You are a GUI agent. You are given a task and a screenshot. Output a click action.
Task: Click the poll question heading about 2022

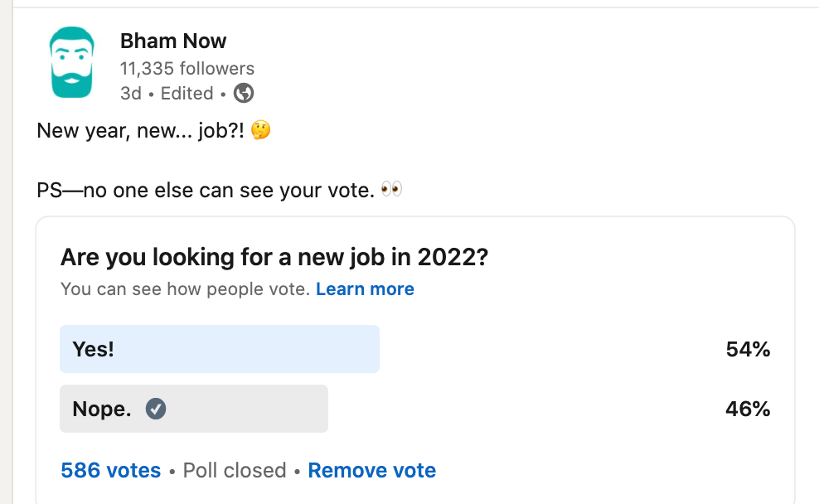274,257
